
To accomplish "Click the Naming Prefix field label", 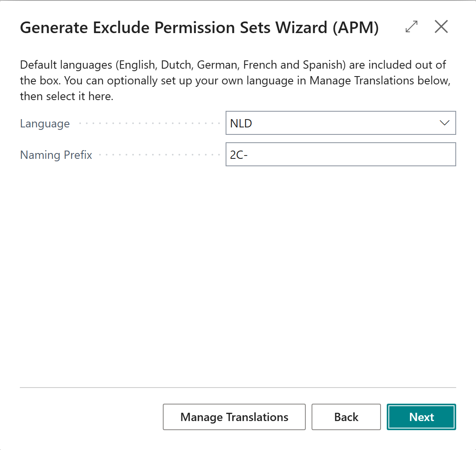I will click(56, 155).
